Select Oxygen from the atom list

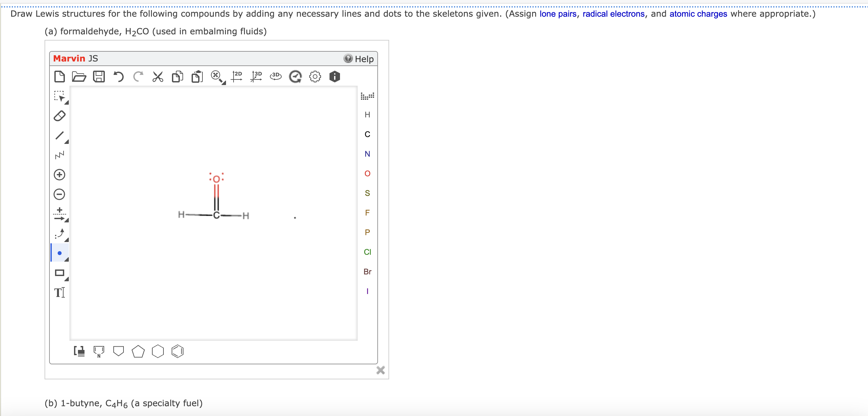tap(367, 173)
